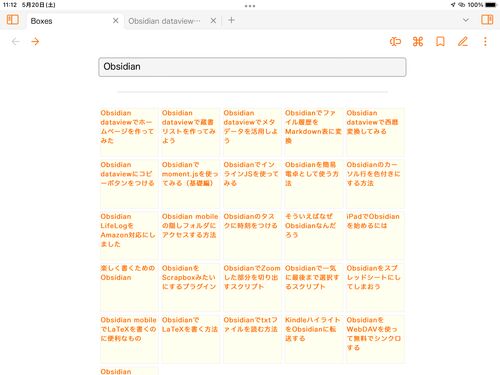Open 'Obsidianで一気に最後まで選択するスクリプト' card

313,287
